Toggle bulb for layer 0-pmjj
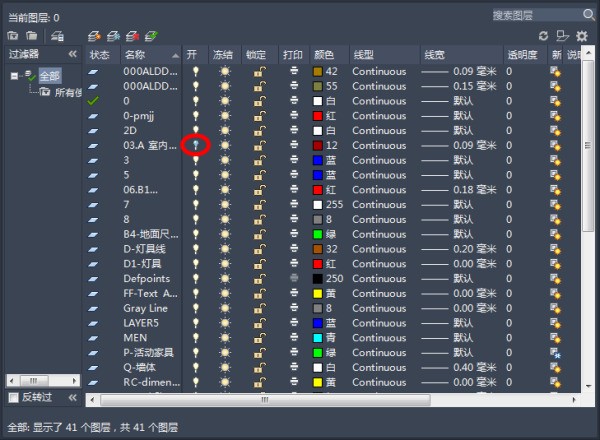This screenshot has height=440, width=600. [196, 116]
